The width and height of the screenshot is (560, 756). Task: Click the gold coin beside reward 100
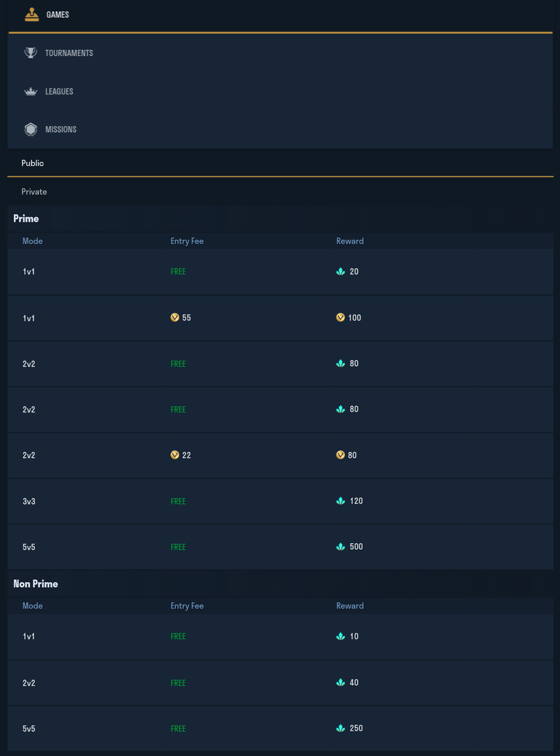pos(340,318)
